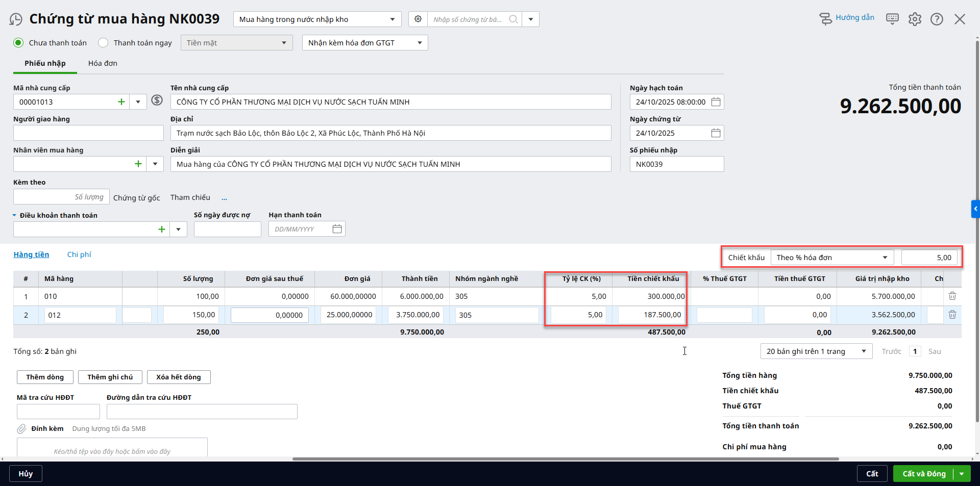Click the history clock icon beside title
980x486 pixels.
(x=16, y=19)
